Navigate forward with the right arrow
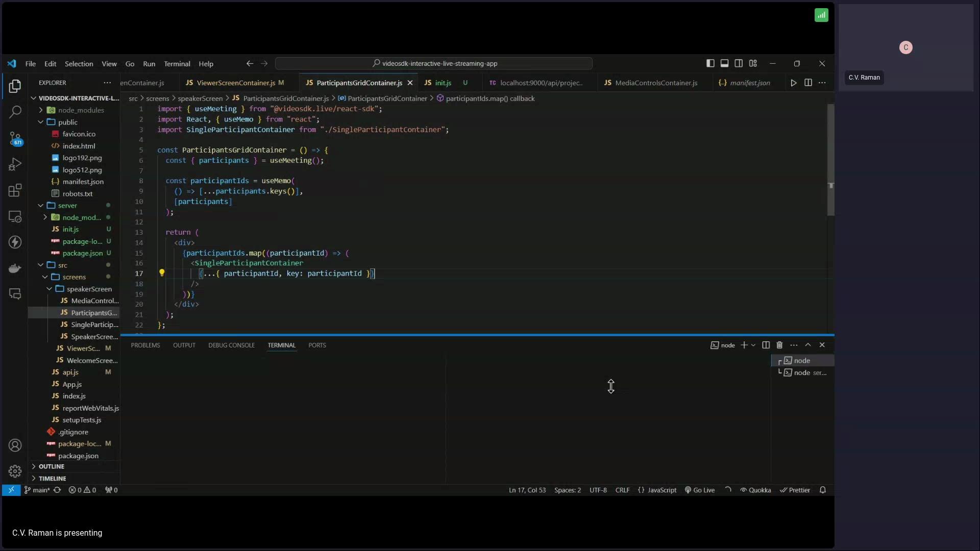 pos(264,64)
